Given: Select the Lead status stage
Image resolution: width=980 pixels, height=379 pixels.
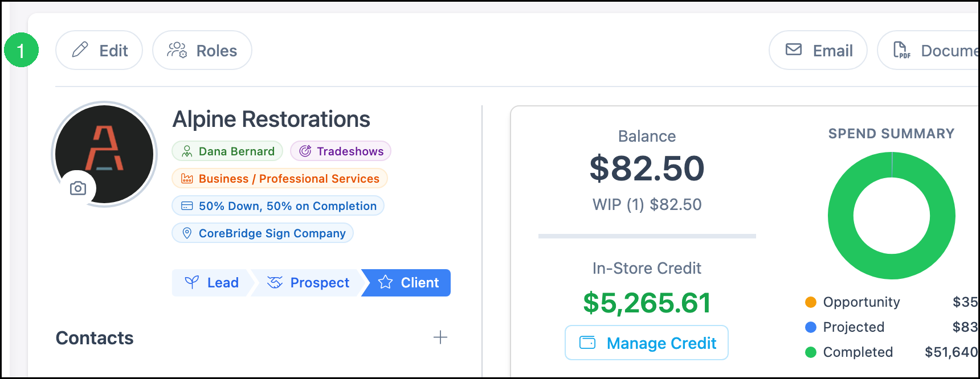Looking at the screenshot, I should pos(211,283).
